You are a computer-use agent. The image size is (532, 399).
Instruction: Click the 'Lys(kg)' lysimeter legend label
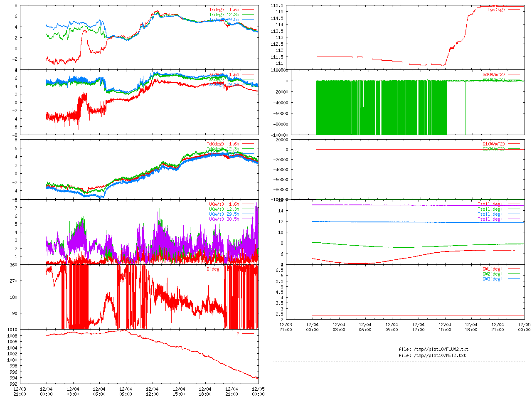tap(496, 10)
